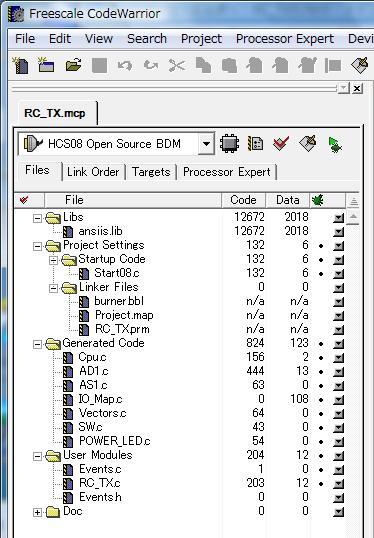Toggle debug dot for AS1.c
Screen dimensions: 374x538
321,386
